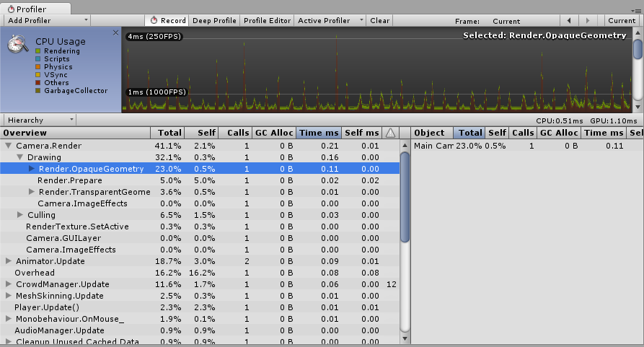The height and width of the screenshot is (347, 644).
Task: Sort hierarchy by Time ms column
Action: pos(319,133)
